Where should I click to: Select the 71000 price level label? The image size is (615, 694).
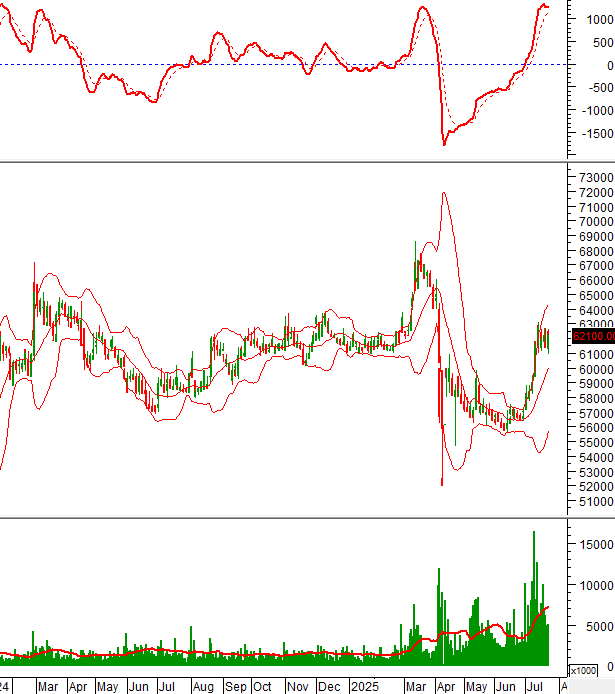tap(596, 207)
